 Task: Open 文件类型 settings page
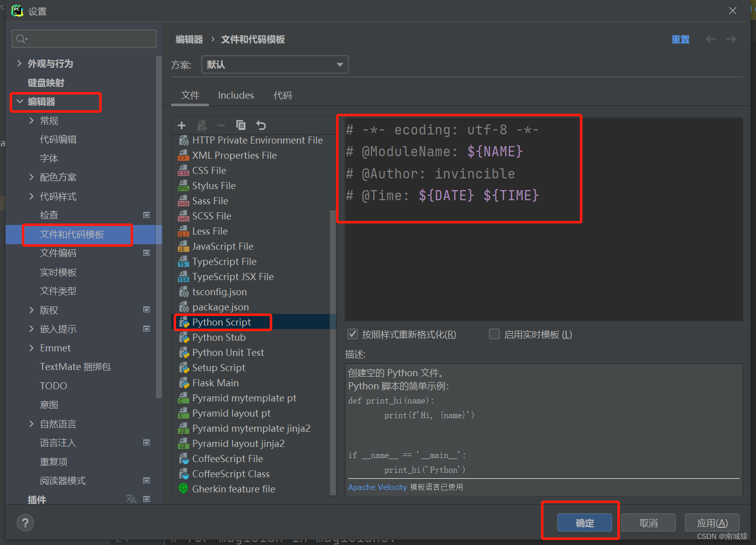pyautogui.click(x=58, y=291)
